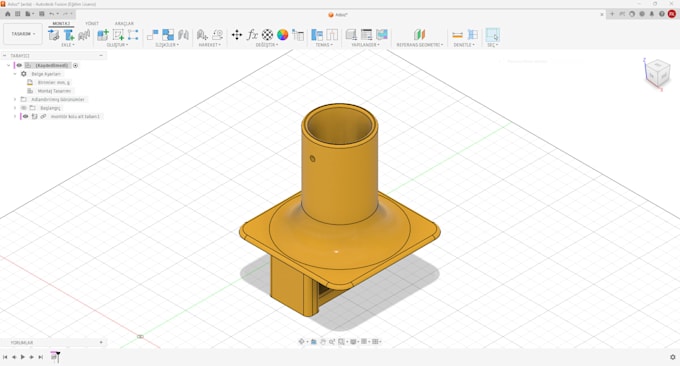Click the Create Sketch icon
Viewport: 680px width, 366px height.
(x=118, y=35)
